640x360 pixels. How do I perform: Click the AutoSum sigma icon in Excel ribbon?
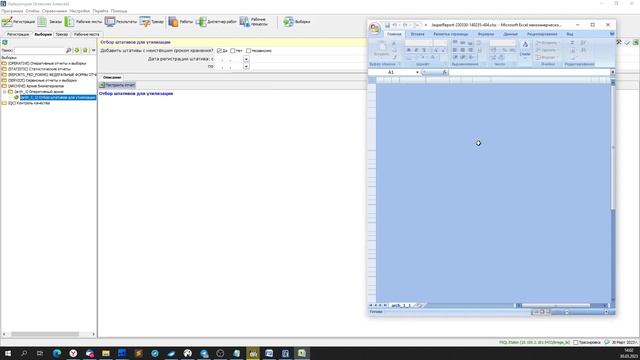(572, 43)
